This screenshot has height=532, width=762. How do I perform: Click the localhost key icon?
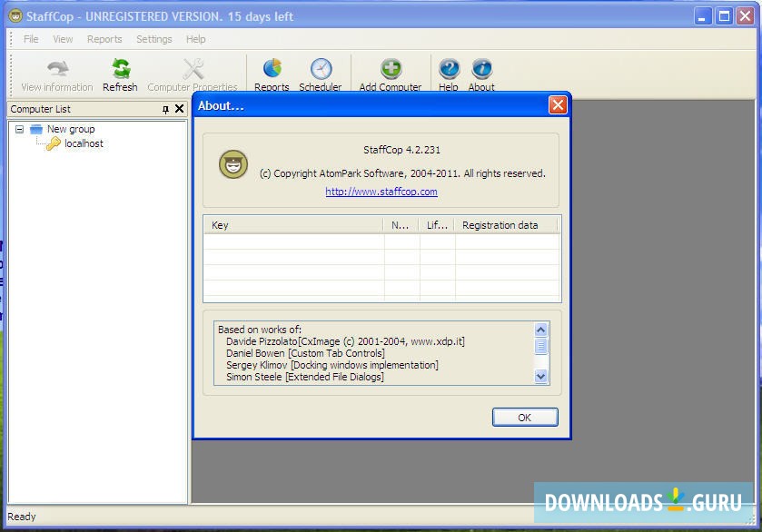coord(53,143)
